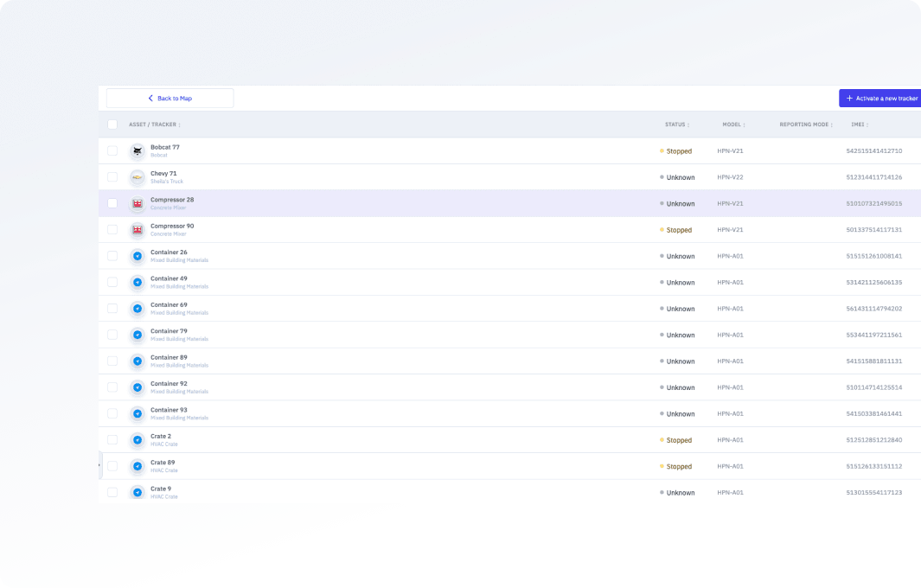Click IMEI 512512851212840

pos(874,439)
